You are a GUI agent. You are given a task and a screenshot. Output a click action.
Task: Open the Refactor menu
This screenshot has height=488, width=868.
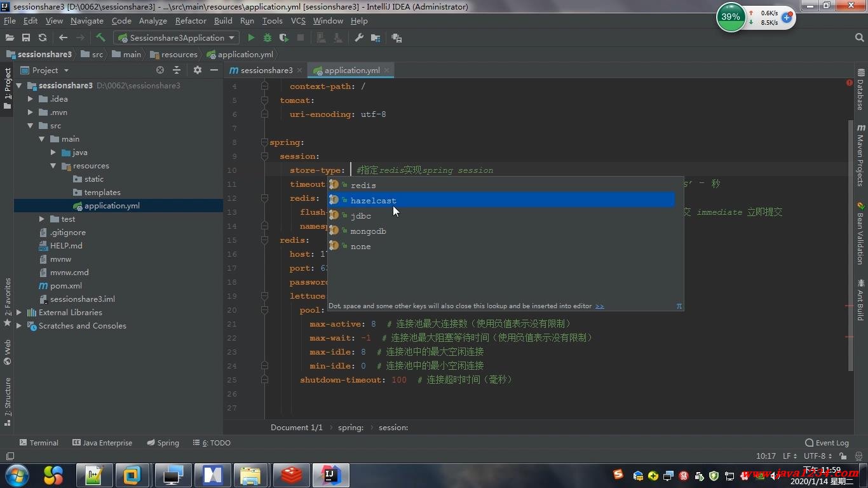coord(191,21)
